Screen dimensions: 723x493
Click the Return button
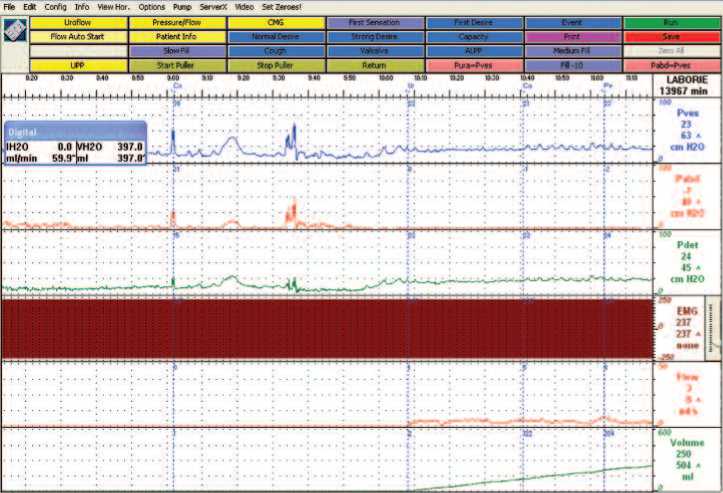tap(375, 65)
